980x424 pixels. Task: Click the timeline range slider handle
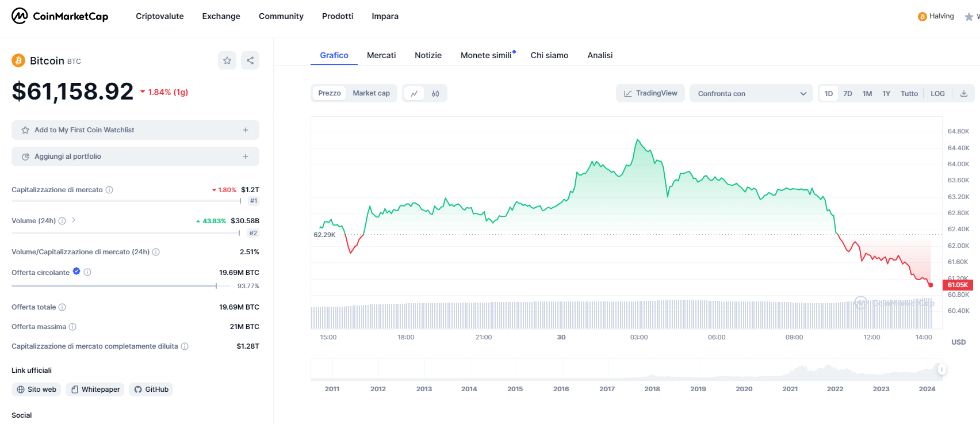(941, 369)
